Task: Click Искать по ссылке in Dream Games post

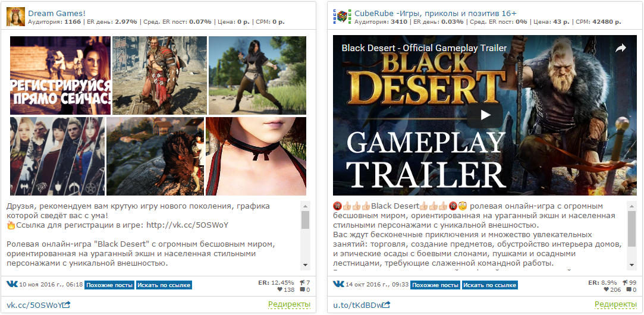Action: point(164,285)
